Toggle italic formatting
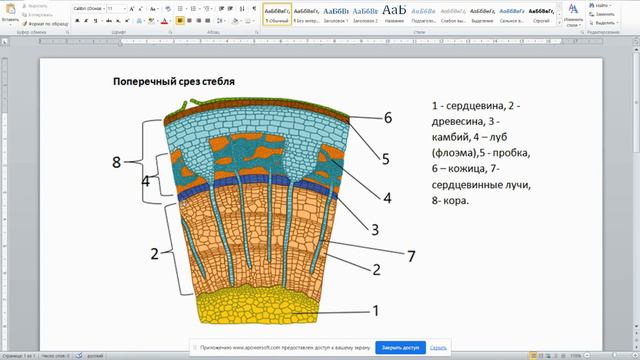640x360 pixels. click(x=86, y=20)
